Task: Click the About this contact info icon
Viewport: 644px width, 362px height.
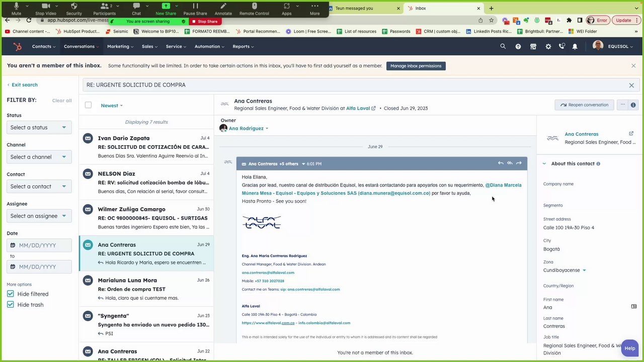Action: click(x=598, y=164)
